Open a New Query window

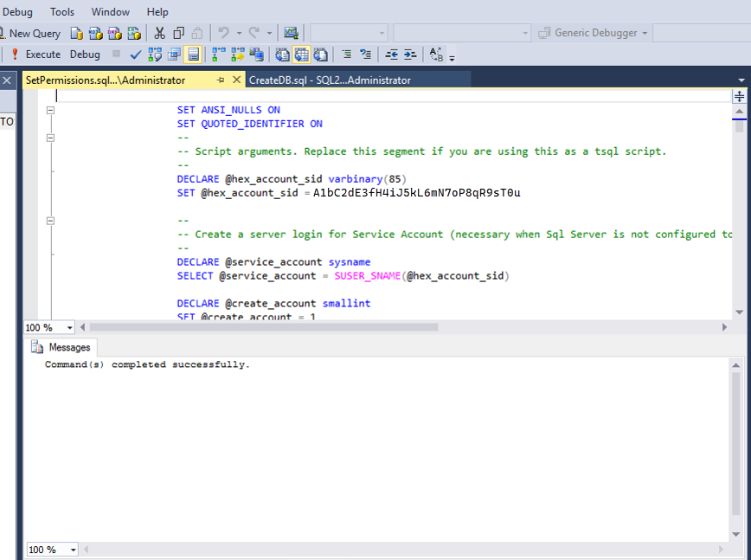point(36,33)
